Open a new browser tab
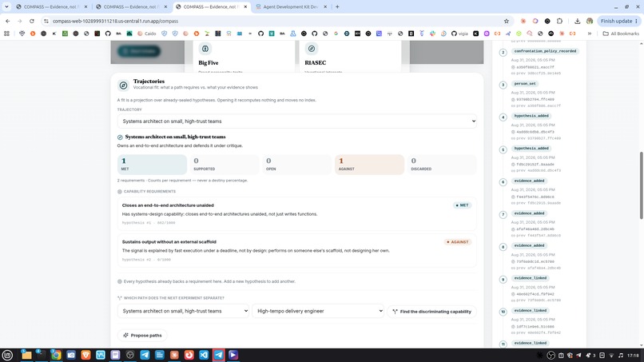This screenshot has width=644, height=362. pyautogui.click(x=337, y=7)
